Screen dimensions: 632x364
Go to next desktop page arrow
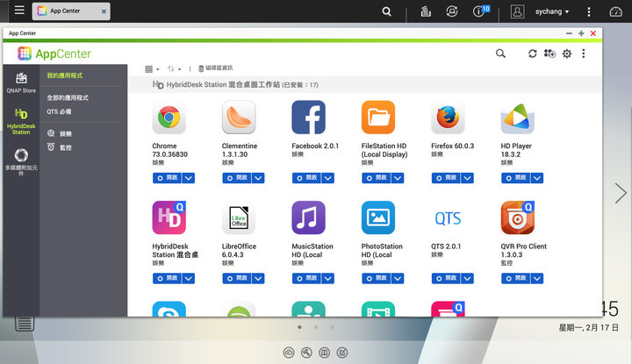click(620, 193)
